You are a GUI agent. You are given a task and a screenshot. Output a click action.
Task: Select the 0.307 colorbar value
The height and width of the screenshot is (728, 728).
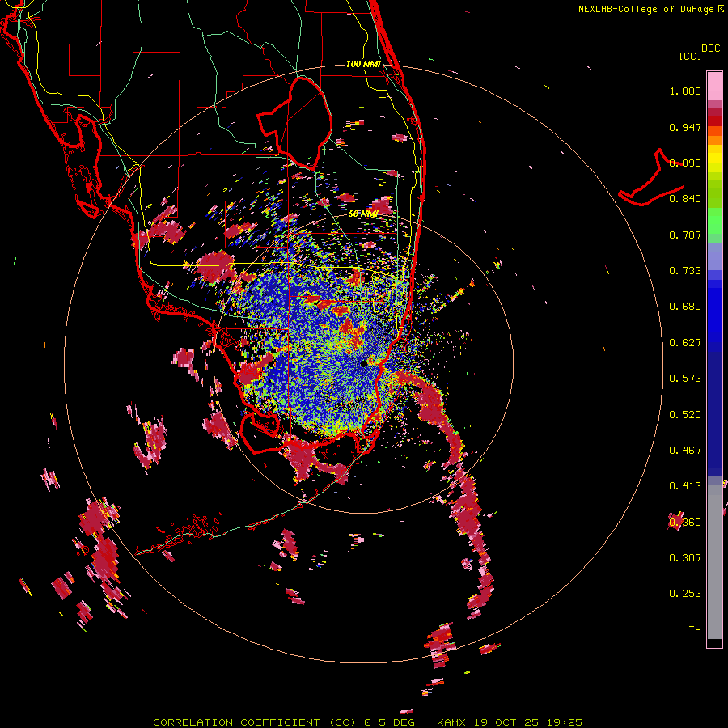[685, 558]
